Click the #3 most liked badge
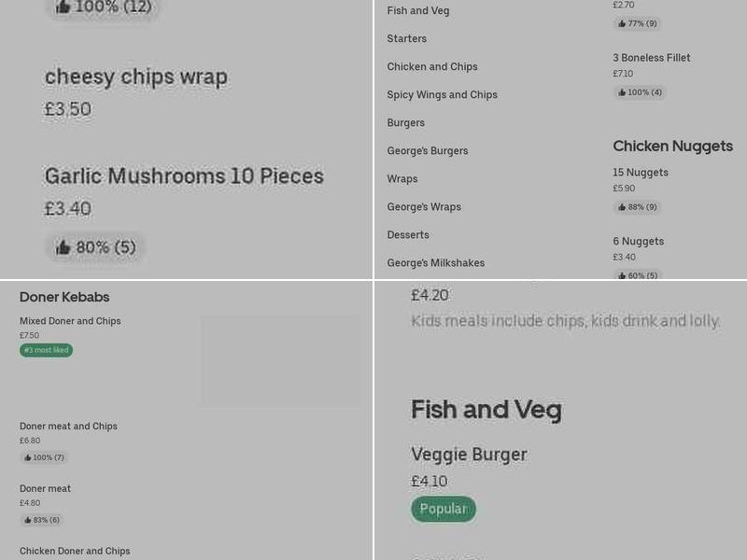The width and height of the screenshot is (747, 560). 46,350
